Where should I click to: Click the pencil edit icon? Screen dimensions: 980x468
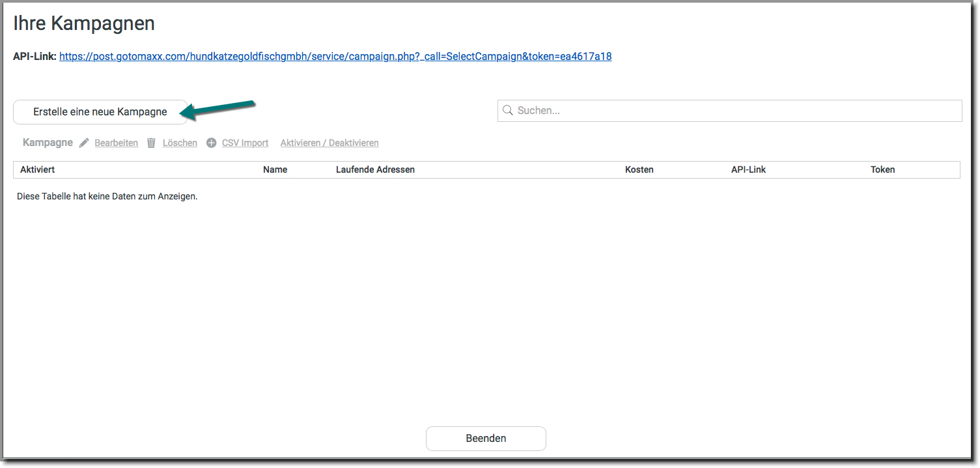(x=84, y=143)
